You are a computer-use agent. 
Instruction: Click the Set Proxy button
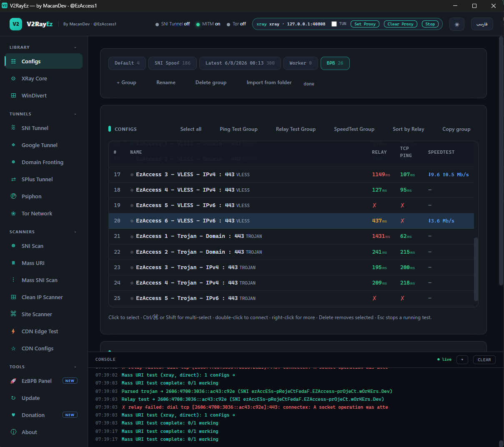(365, 24)
